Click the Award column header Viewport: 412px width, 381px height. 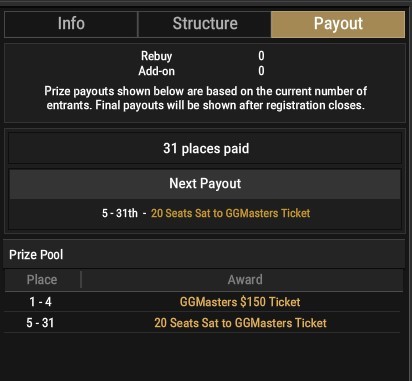(245, 280)
